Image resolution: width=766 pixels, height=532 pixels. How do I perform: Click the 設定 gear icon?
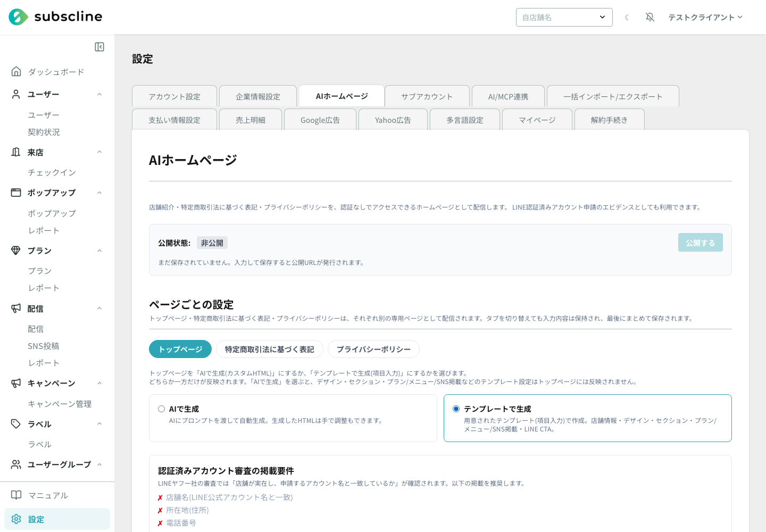click(16, 519)
